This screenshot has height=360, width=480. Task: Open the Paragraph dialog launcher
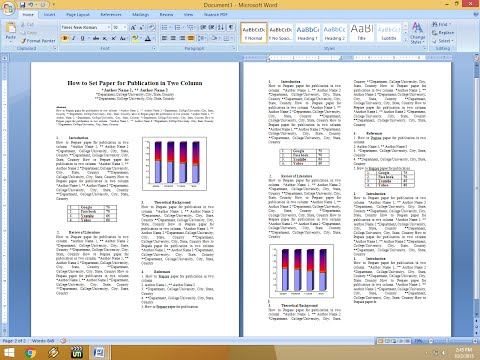coord(233,48)
